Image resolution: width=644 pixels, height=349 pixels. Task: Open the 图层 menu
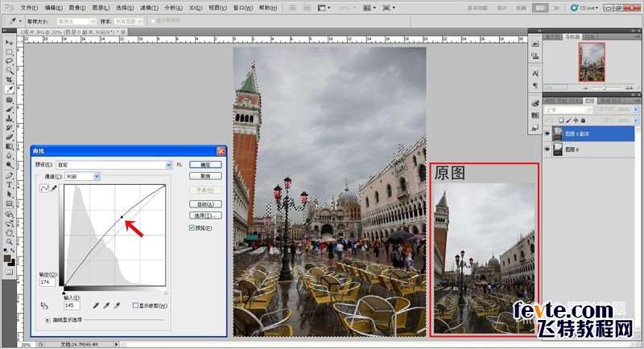pos(101,8)
